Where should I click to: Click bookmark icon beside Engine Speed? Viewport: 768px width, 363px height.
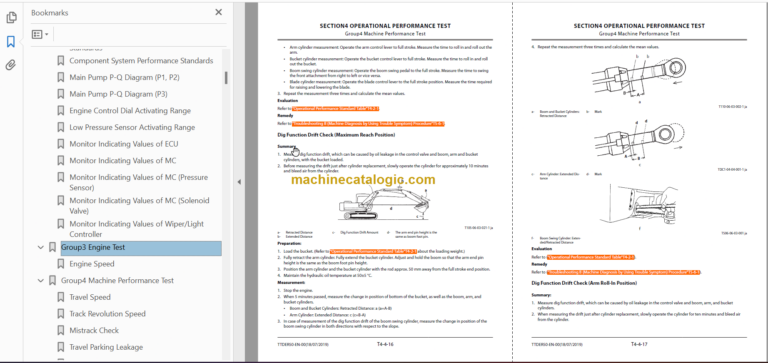point(61,264)
